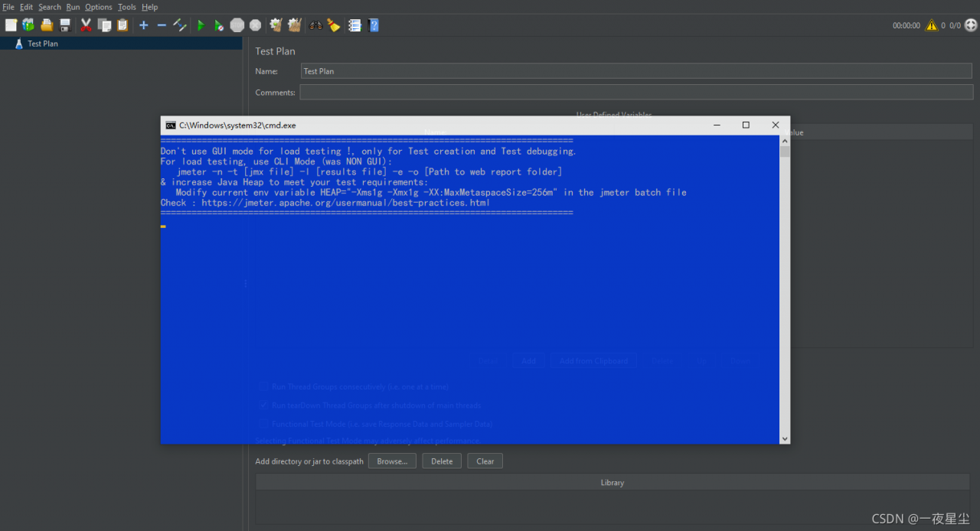Start test with no pauses icon

point(219,25)
